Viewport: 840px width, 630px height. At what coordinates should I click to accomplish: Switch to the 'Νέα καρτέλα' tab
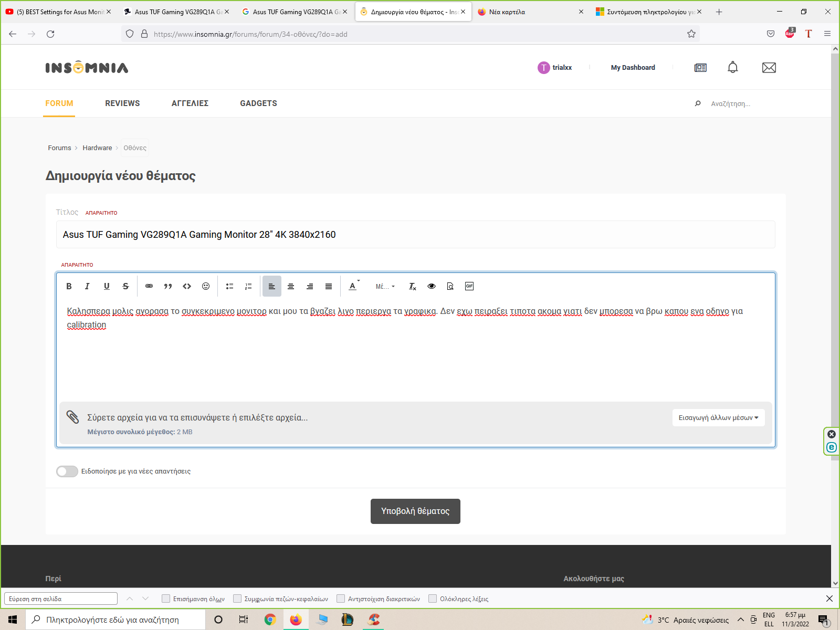[x=530, y=12]
